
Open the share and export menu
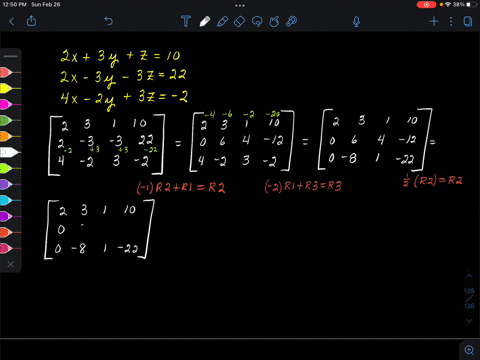click(31, 21)
